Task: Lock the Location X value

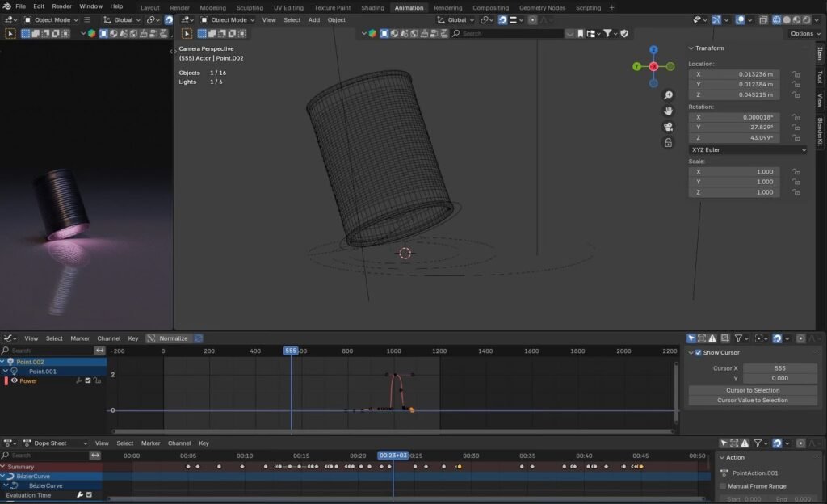Action: [x=796, y=74]
